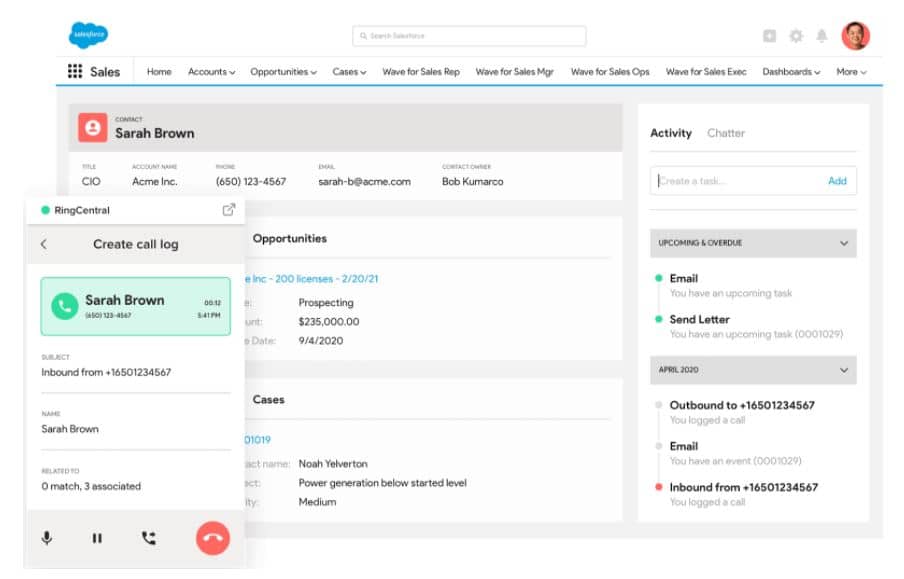The image size is (904, 579).
Task: Transfer the call using the transfer icon
Action: tap(148, 538)
